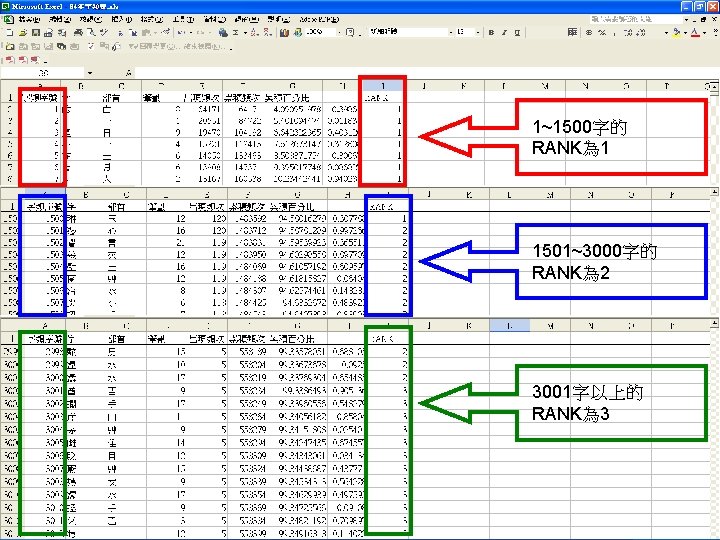The image size is (720, 540).
Task: Click the Open file folder icon
Action: pos(22,33)
